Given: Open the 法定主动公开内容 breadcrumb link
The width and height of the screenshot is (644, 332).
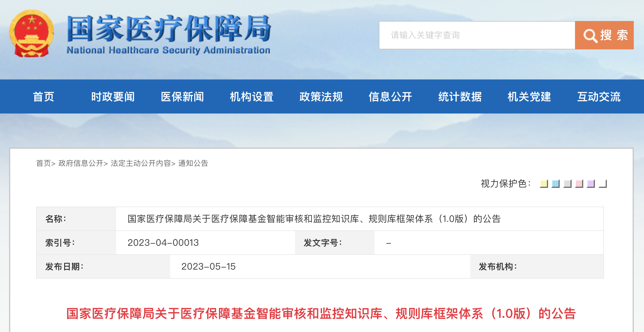Looking at the screenshot, I should coord(141,163).
